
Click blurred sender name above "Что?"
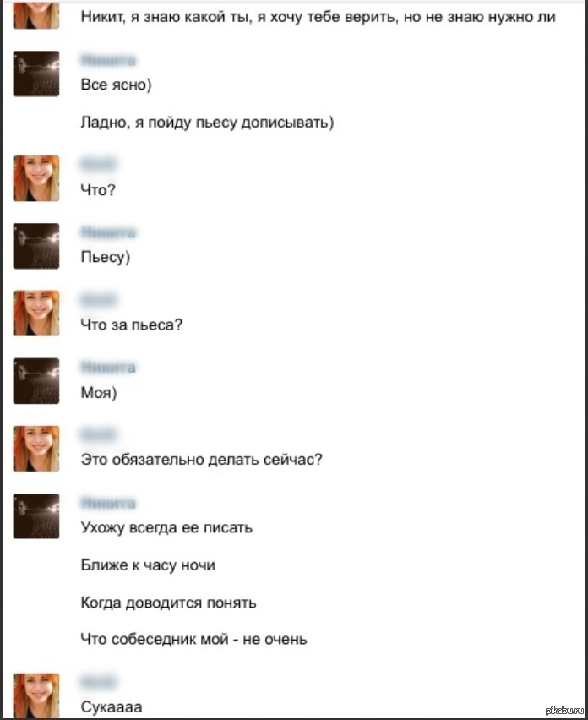click(98, 163)
